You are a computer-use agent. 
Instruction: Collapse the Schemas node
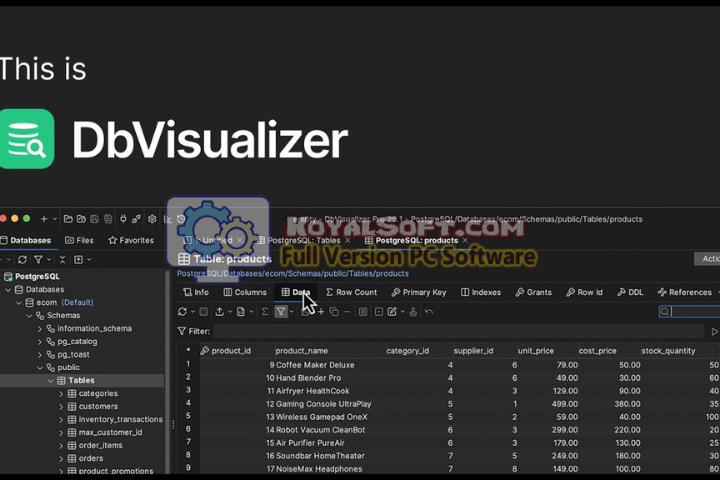click(x=29, y=316)
